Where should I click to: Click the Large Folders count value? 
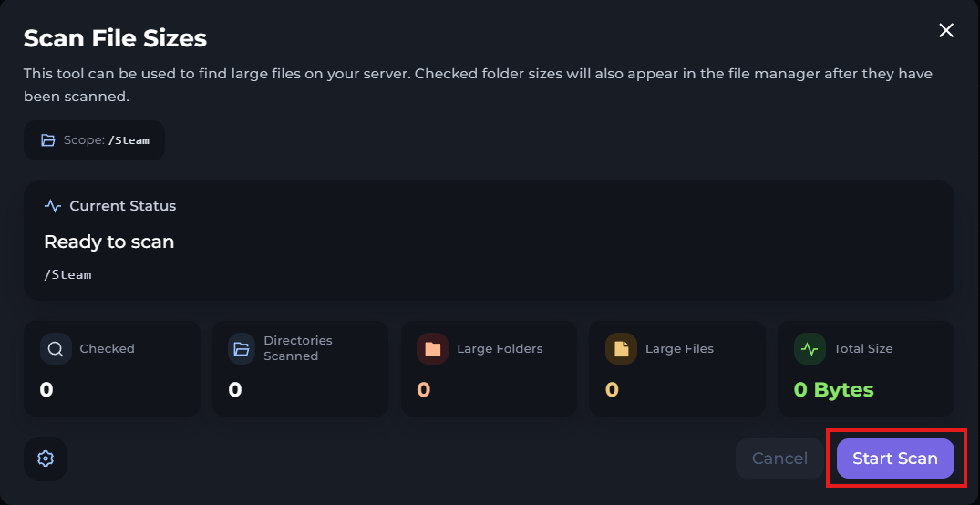[423, 390]
